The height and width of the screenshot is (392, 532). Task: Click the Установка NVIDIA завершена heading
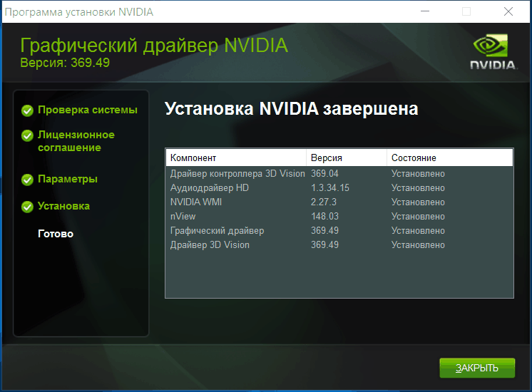(292, 109)
